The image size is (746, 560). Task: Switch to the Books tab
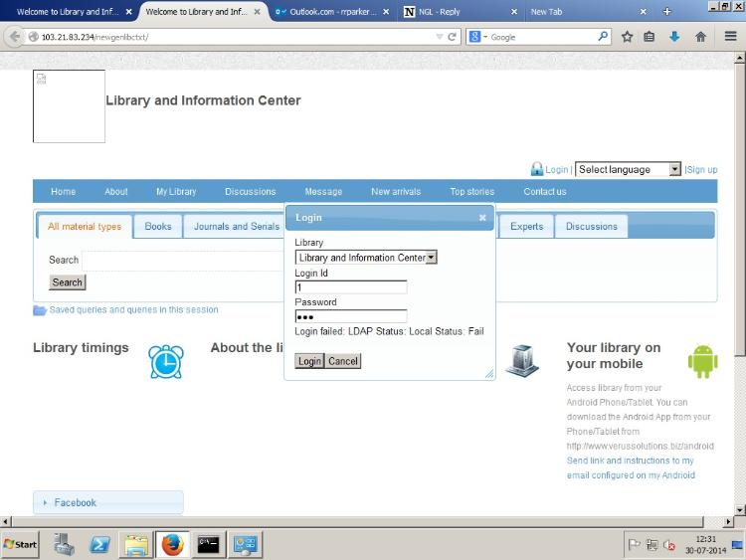coord(158,227)
